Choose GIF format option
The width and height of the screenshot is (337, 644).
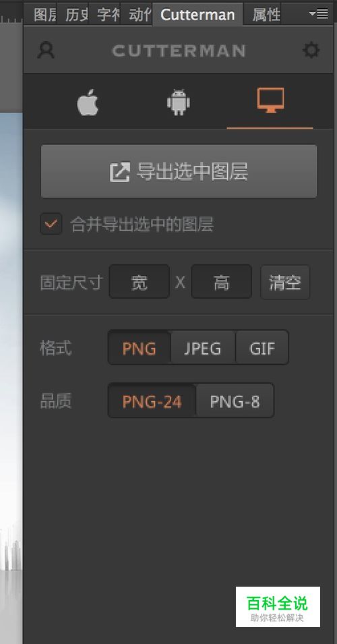pyautogui.click(x=262, y=347)
